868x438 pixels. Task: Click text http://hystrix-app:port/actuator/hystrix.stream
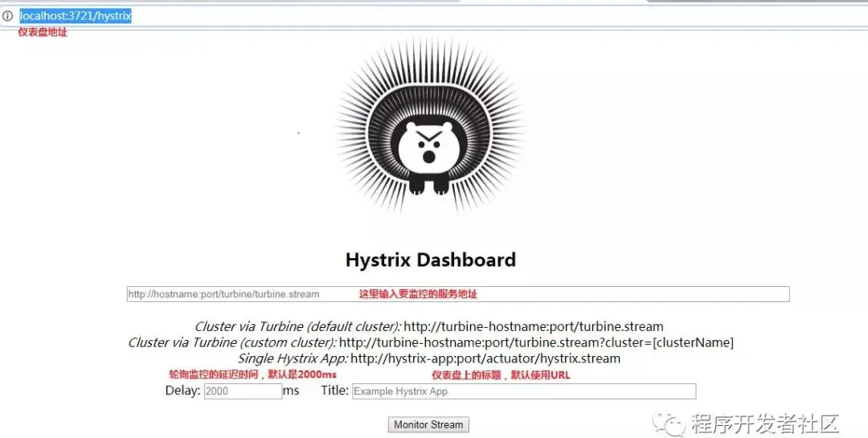(x=485, y=358)
